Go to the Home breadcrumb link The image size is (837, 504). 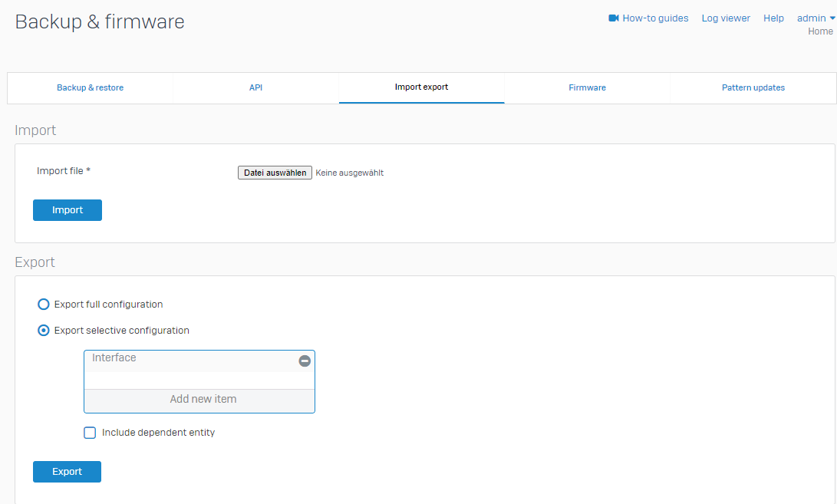(820, 31)
